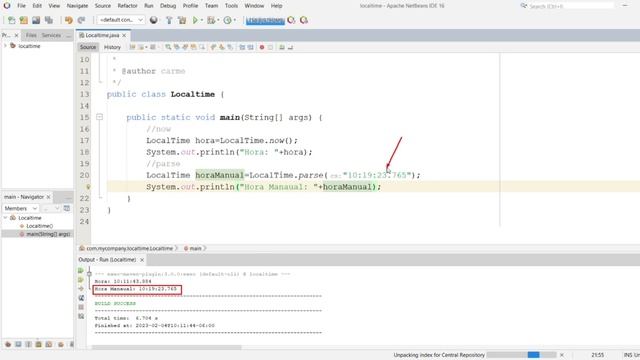The width and height of the screenshot is (640, 360).
Task: Close the Localtime.java editor tab
Action: tap(124, 36)
